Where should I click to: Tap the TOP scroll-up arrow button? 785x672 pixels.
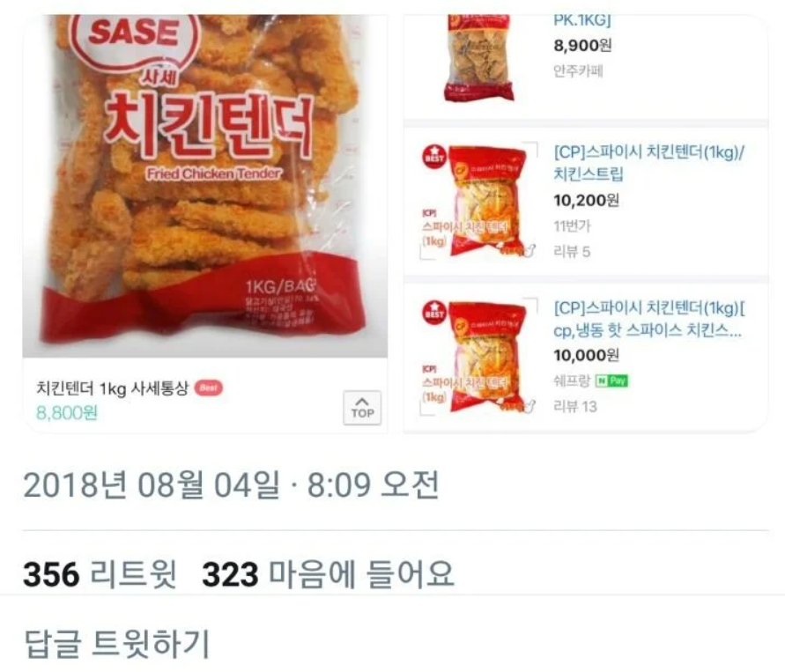[362, 408]
